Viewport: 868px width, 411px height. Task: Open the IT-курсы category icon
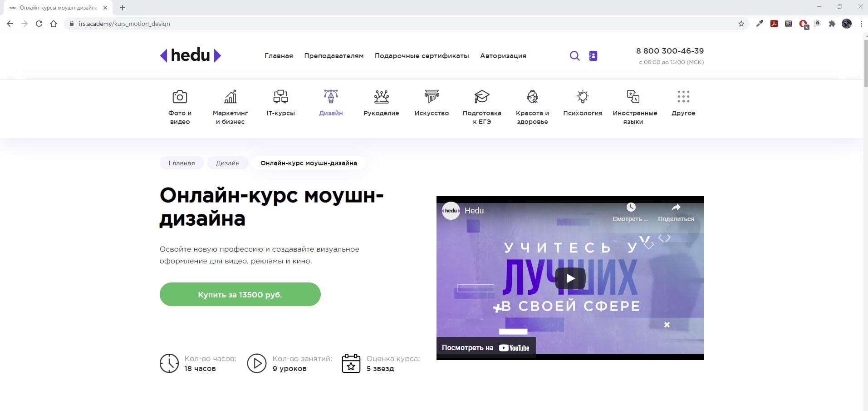[280, 96]
